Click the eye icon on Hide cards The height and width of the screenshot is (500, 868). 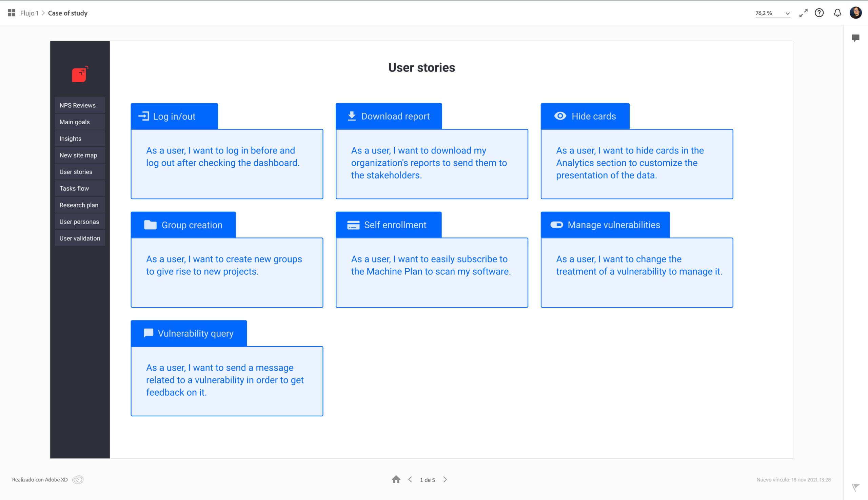(x=560, y=116)
